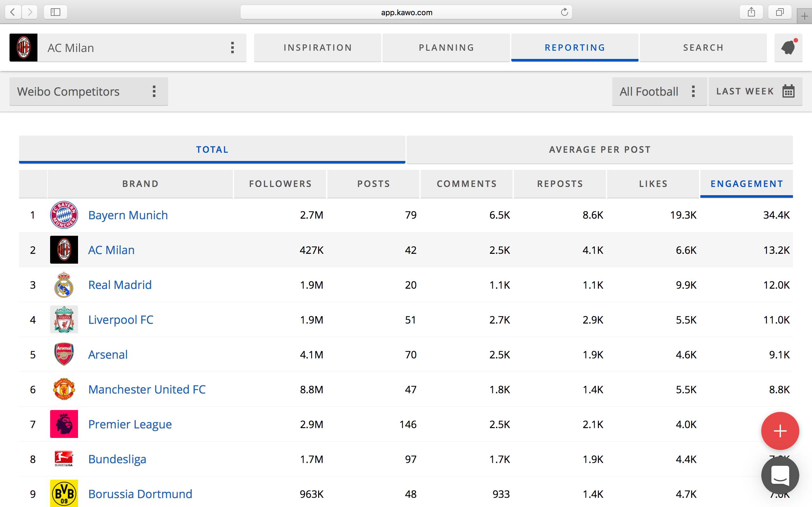The width and height of the screenshot is (812, 507).
Task: Open the calendar date picker icon
Action: click(x=788, y=91)
